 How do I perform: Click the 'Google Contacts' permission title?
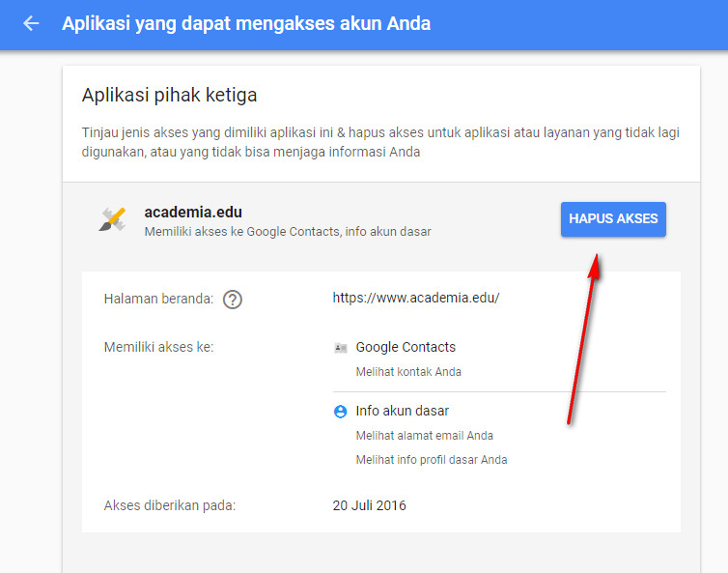point(406,347)
